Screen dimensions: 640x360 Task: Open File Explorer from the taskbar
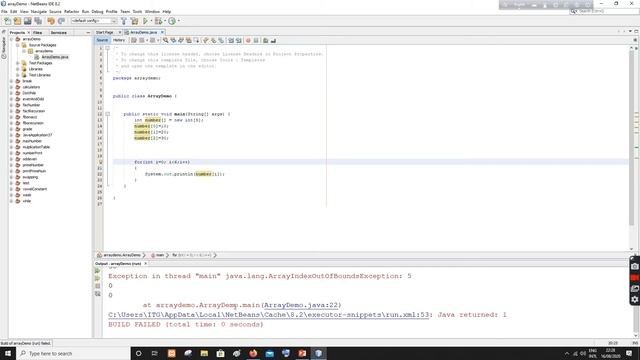coord(204,353)
